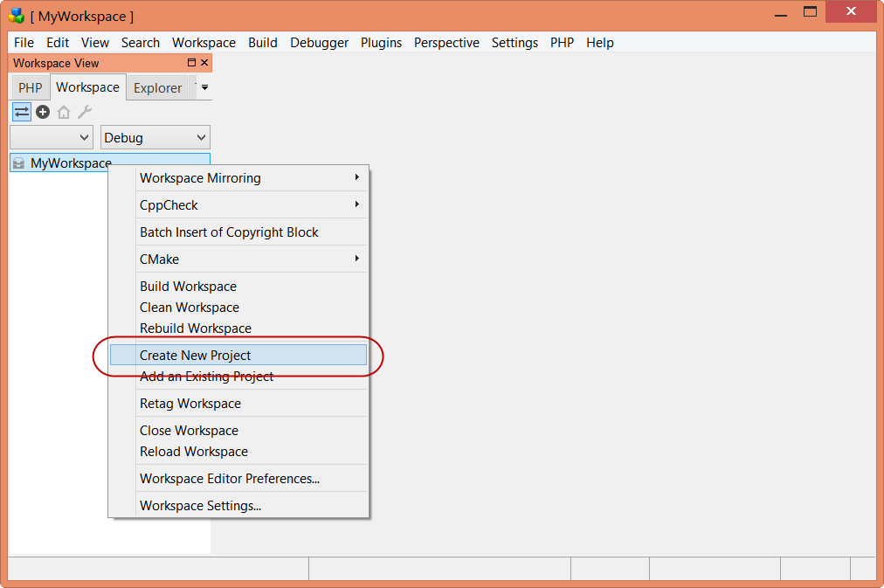The width and height of the screenshot is (884, 588).
Task: Open the Help menu
Action: pyautogui.click(x=600, y=43)
